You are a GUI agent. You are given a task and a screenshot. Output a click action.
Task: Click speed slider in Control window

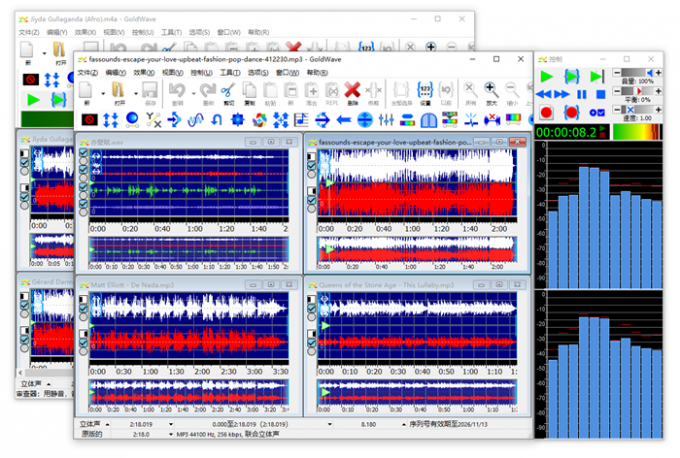point(638,110)
